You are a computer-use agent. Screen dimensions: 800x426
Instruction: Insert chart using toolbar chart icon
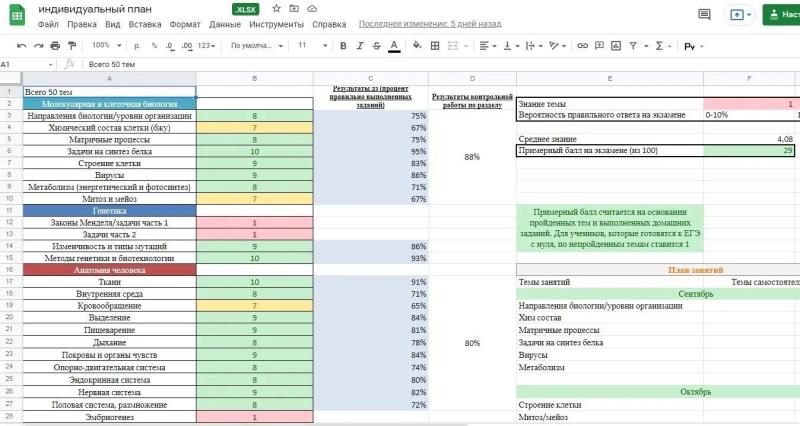pos(616,46)
